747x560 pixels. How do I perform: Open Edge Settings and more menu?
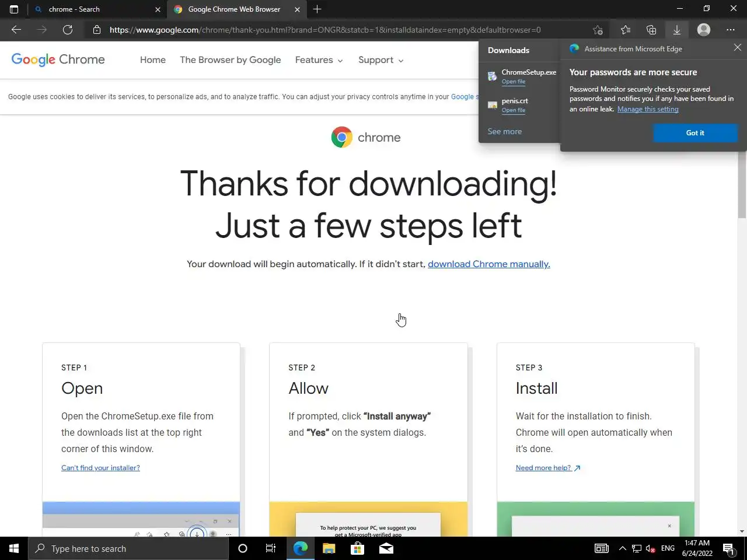click(731, 30)
